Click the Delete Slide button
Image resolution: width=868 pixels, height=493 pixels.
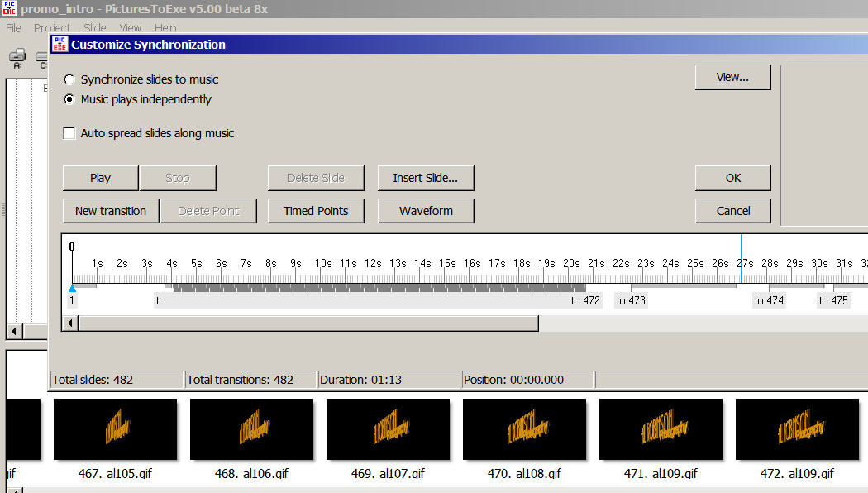tap(316, 178)
